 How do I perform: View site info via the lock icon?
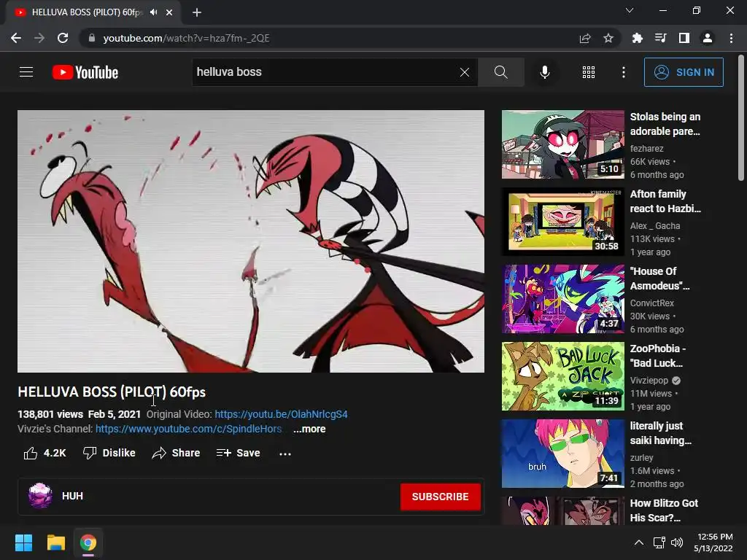[x=92, y=38]
